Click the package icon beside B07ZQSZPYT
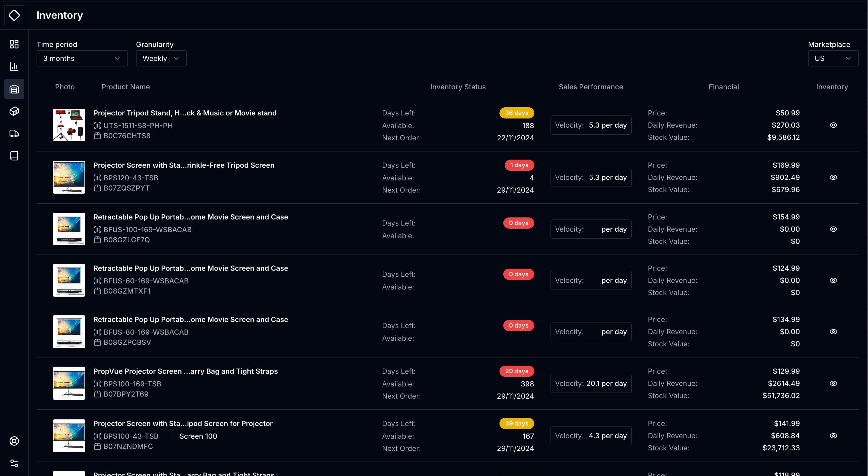Screen dimensions: 868x476 pyautogui.click(x=97, y=188)
